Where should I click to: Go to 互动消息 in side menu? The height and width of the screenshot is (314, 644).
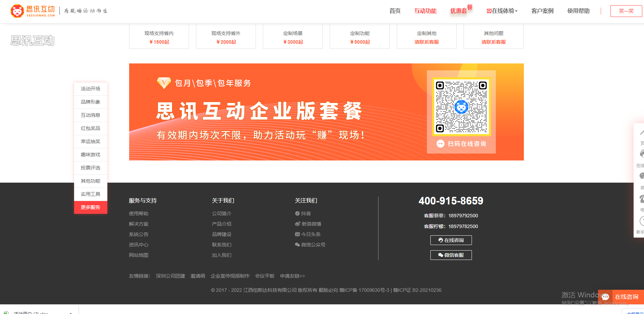[x=91, y=115]
